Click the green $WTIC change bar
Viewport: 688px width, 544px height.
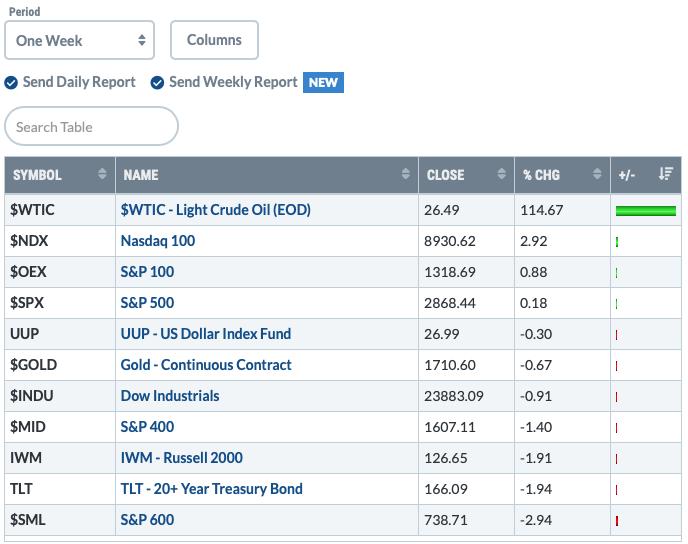(646, 211)
